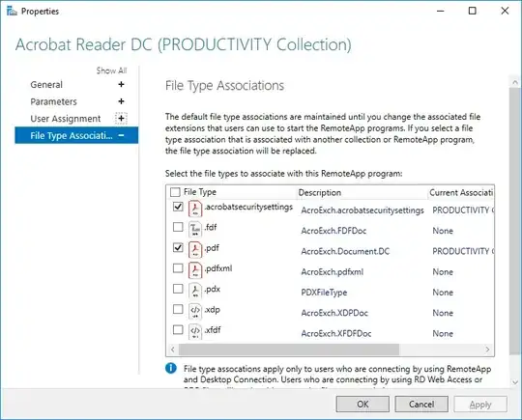Viewport: 522px width, 420px height.
Task: Open the General section
Action: pos(46,84)
